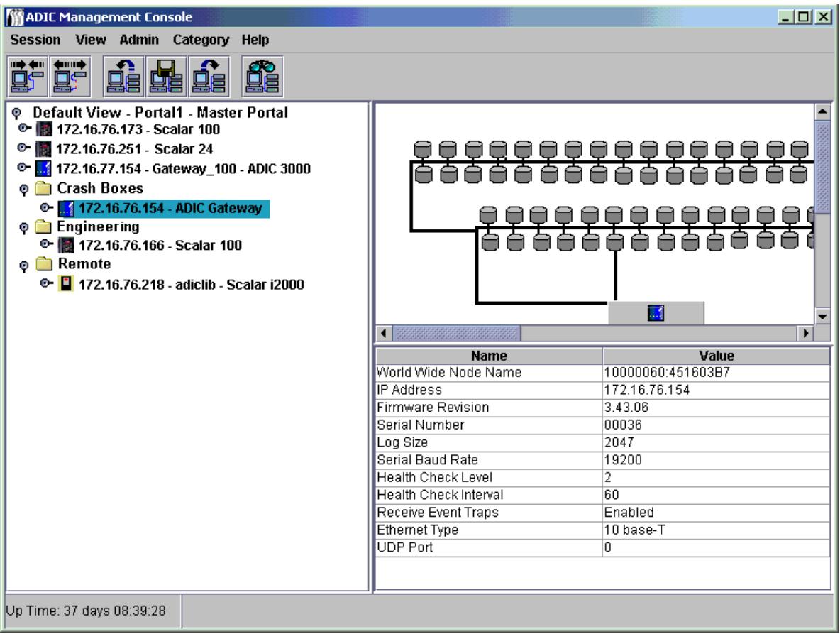Click the Log Size value 2047

coord(619,443)
